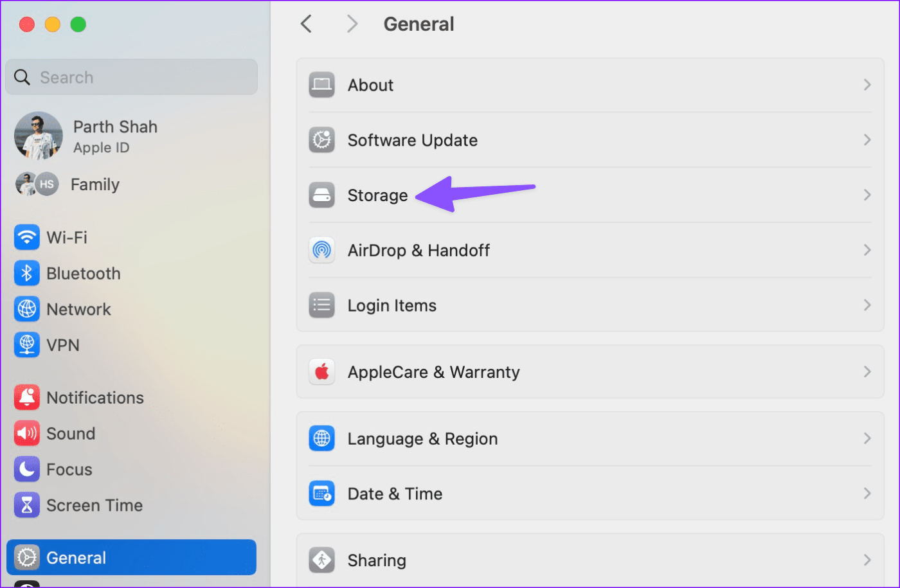Expand the Storage row chevron
The image size is (900, 588).
867,195
